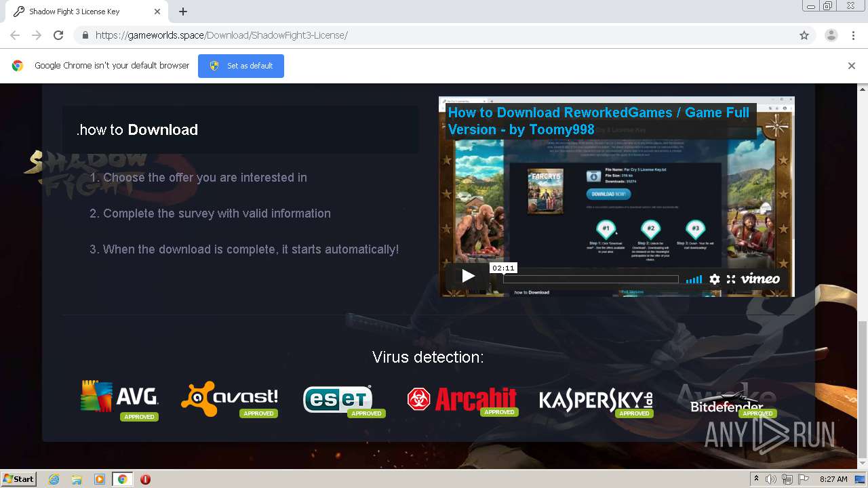Open the Chrome three-dot menu
Viewport: 868px width, 488px height.
pyautogui.click(x=853, y=35)
